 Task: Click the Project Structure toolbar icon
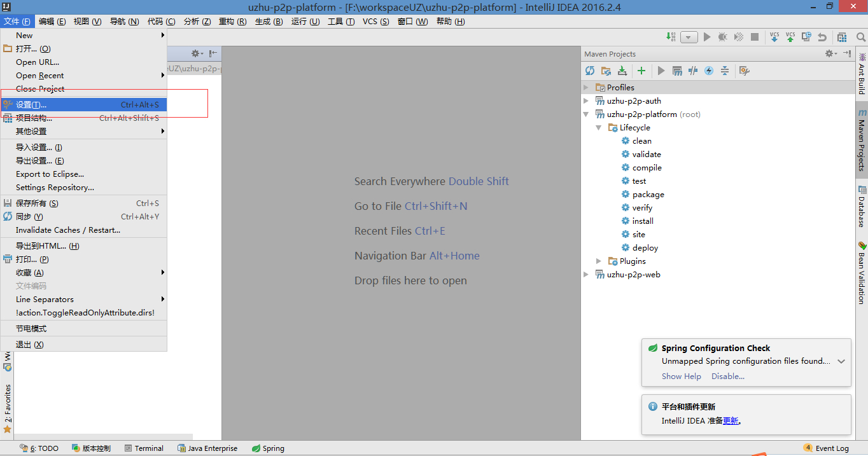point(842,37)
